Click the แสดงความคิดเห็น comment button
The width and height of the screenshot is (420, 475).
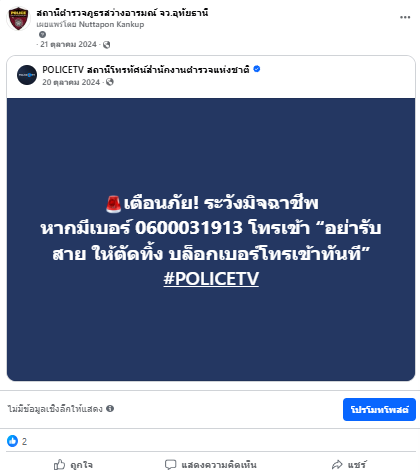coord(211,465)
